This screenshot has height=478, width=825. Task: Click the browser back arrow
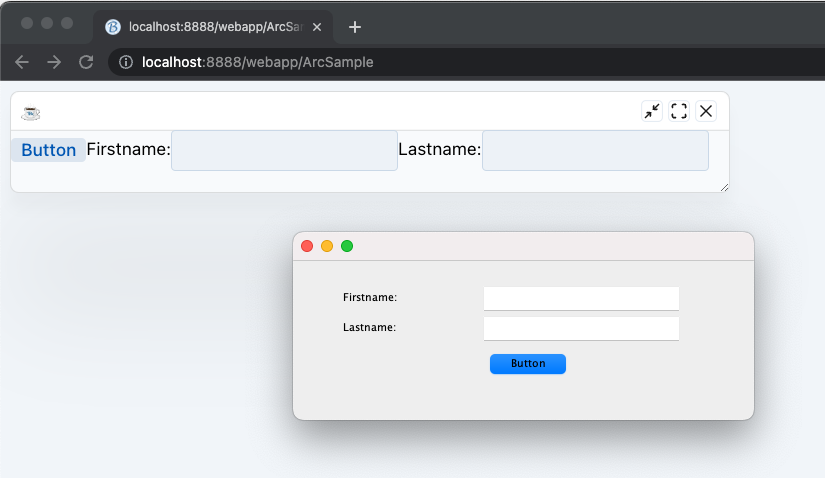pyautogui.click(x=22, y=62)
